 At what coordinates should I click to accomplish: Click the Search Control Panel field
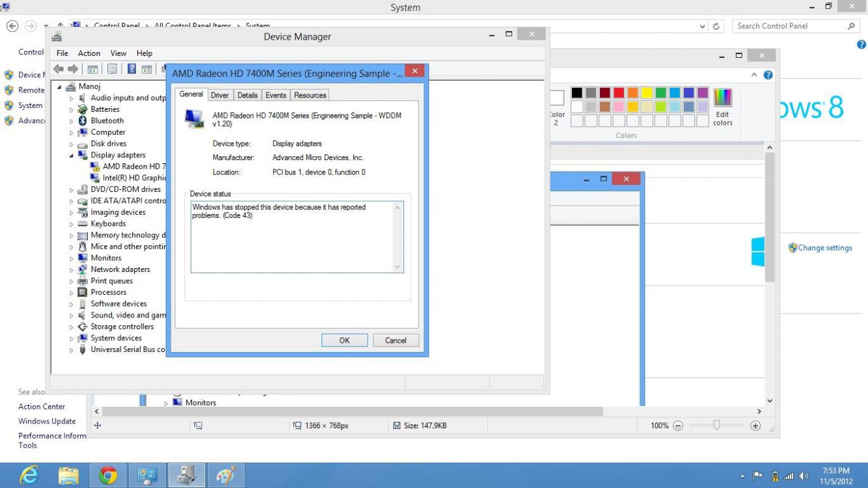pyautogui.click(x=796, y=26)
